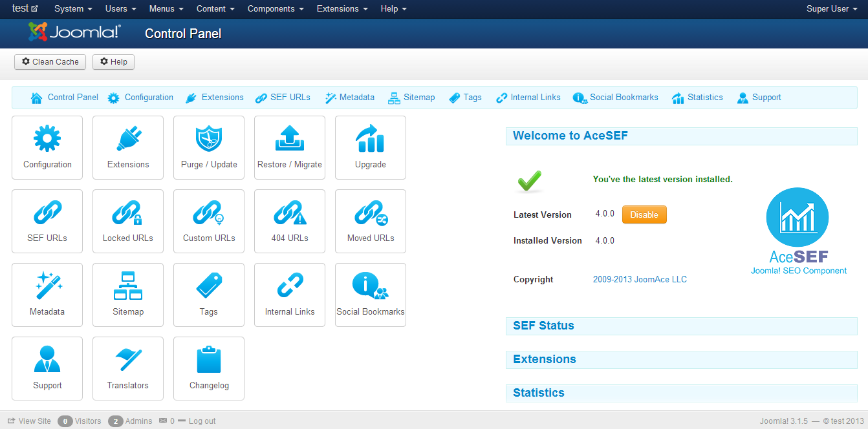Viewport: 868px width, 429px height.
Task: Open the Internal Links tile
Action: coord(290,295)
